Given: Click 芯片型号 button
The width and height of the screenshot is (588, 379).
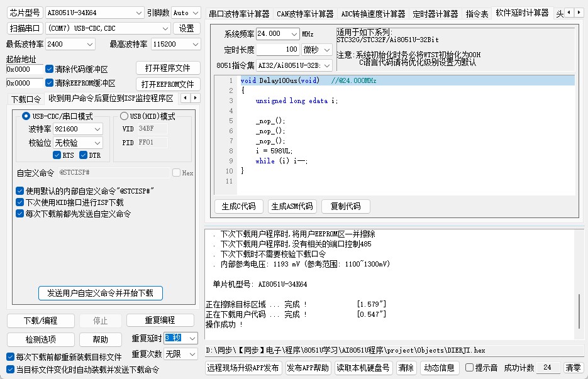Looking at the screenshot, I should [25, 13].
